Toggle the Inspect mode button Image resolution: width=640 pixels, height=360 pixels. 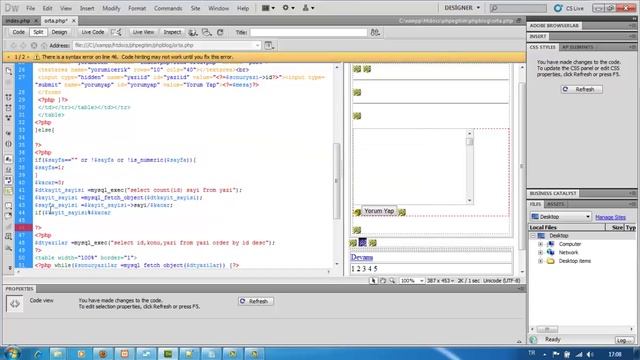(x=172, y=32)
